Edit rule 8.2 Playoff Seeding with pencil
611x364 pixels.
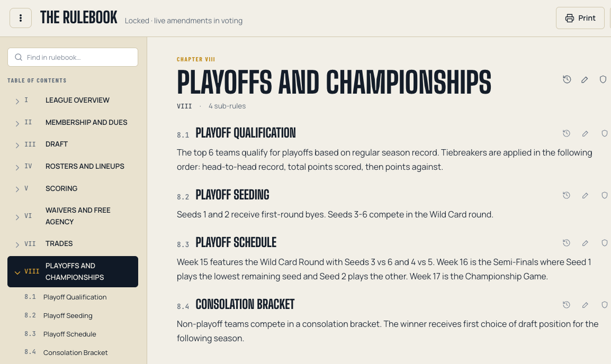(585, 195)
